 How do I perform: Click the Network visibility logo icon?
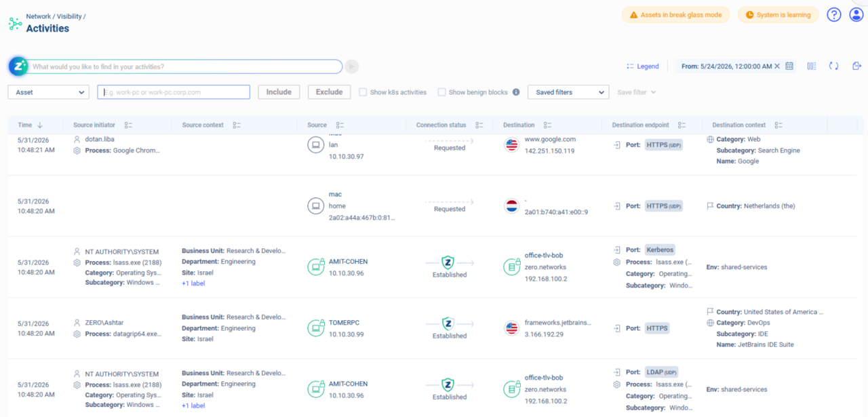point(15,23)
